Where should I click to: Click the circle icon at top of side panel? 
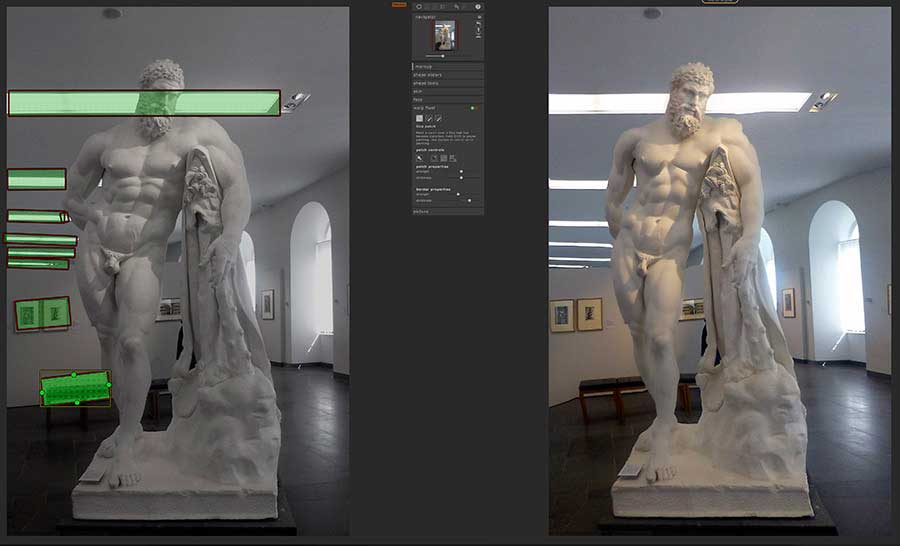(x=419, y=7)
